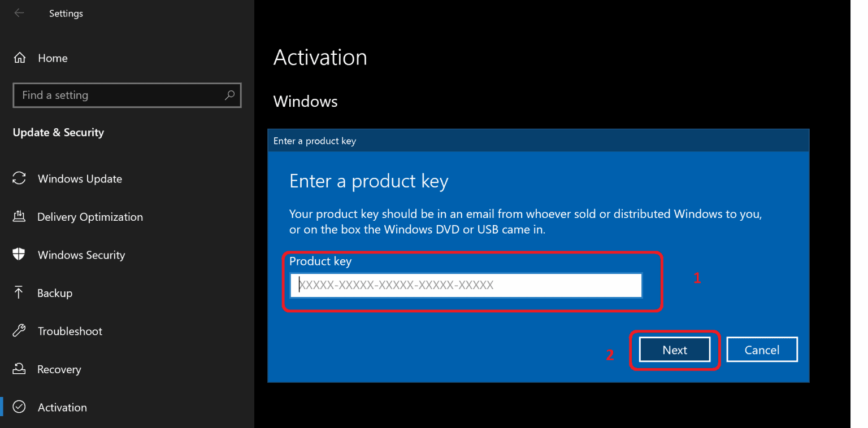
Task: Select the Windows Update sync icon
Action: [x=19, y=178]
